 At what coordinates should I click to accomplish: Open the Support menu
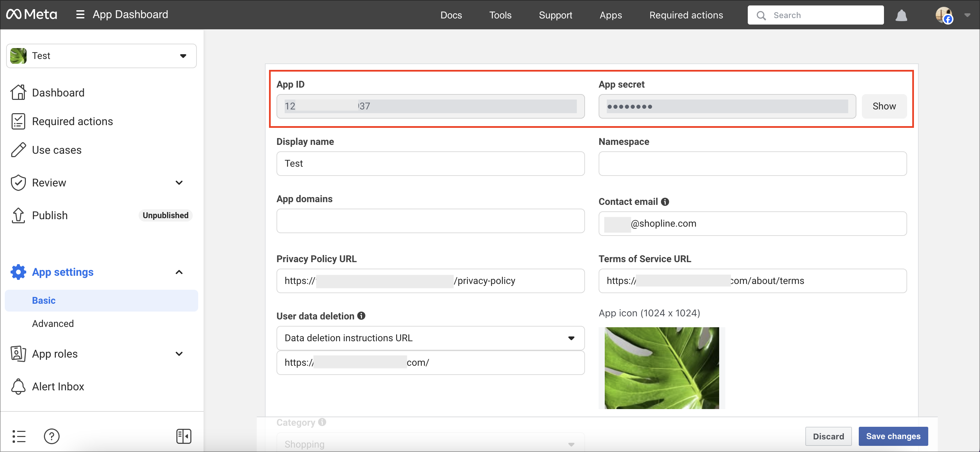click(x=555, y=15)
